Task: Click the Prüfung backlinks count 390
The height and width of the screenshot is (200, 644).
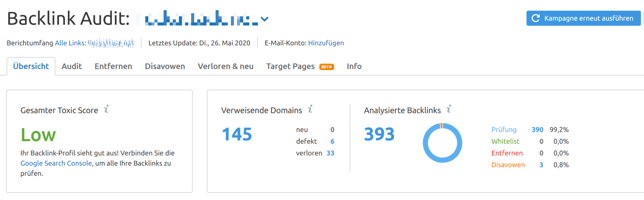Action: [537, 130]
